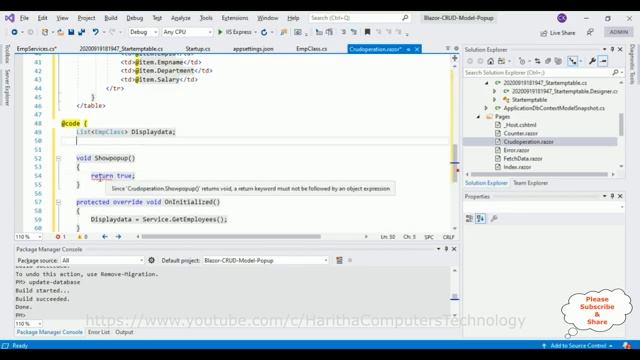640x360 pixels.
Task: Toggle the Preview Selected Items button
Action: point(603,61)
